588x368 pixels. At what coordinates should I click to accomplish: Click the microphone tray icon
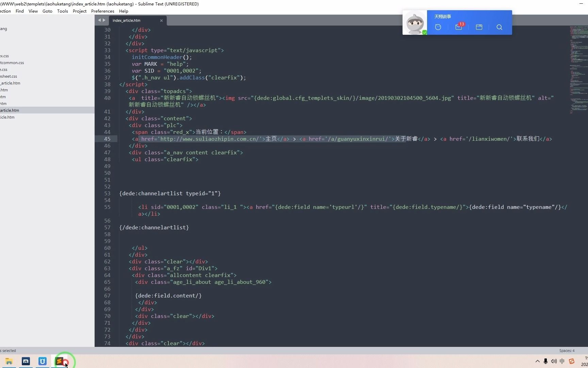coord(546,361)
